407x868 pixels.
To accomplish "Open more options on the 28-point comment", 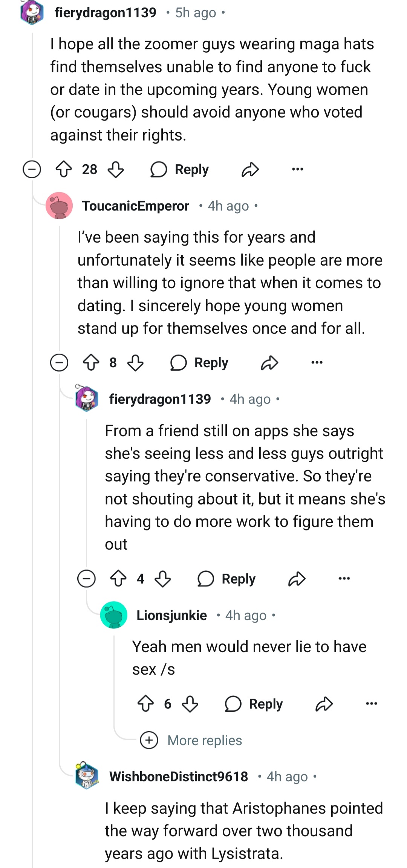I will (x=298, y=170).
